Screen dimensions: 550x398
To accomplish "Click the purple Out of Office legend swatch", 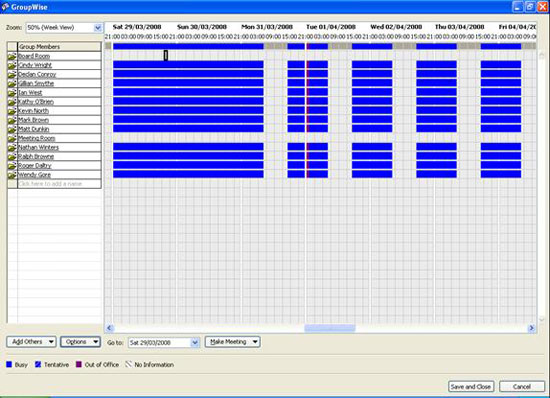I will tap(79, 365).
